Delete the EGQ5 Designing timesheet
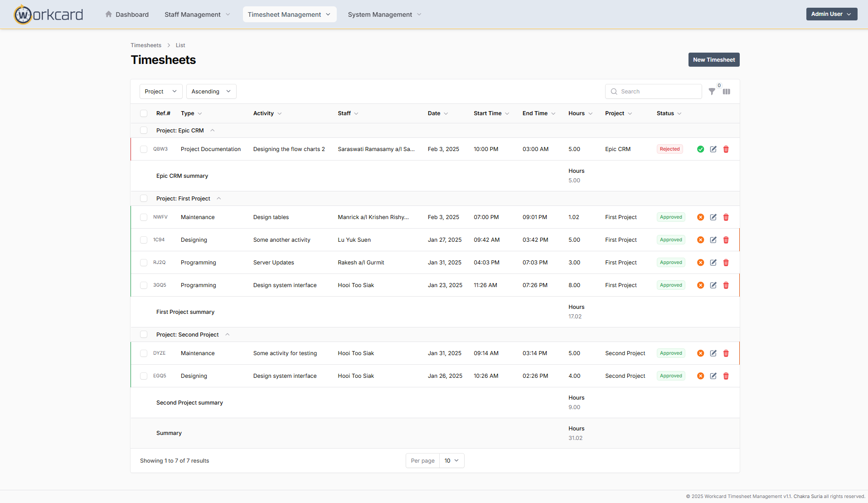This screenshot has height=503, width=868. pyautogui.click(x=726, y=376)
